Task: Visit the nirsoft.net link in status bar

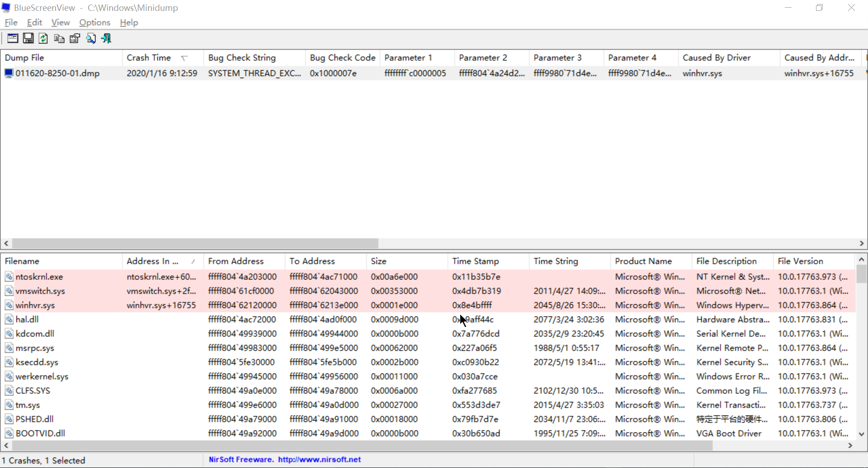Action: (319, 459)
